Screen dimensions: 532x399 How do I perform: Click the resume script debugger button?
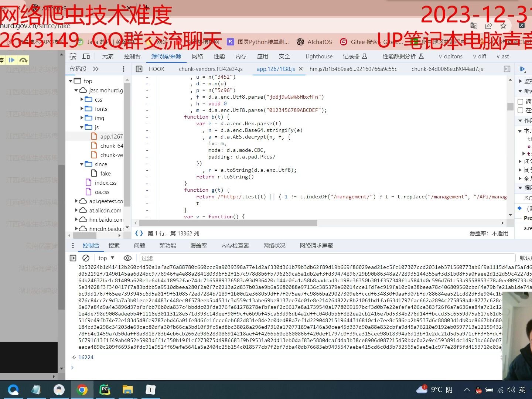point(522,69)
